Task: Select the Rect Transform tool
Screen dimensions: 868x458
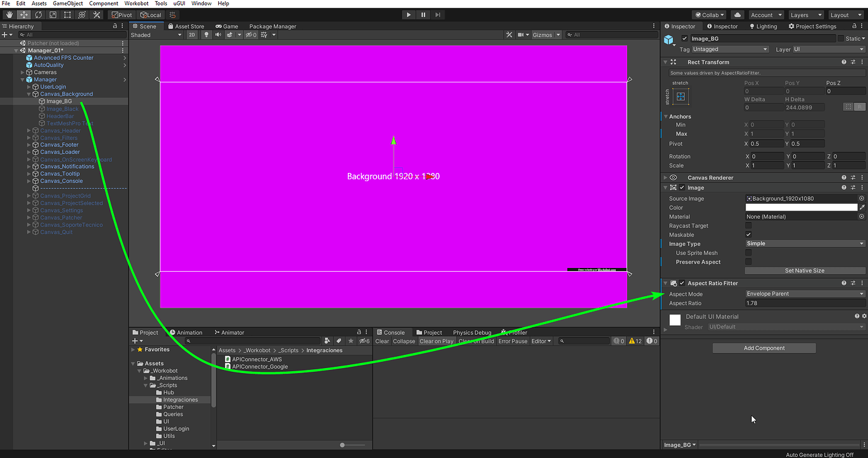Action: (x=67, y=14)
